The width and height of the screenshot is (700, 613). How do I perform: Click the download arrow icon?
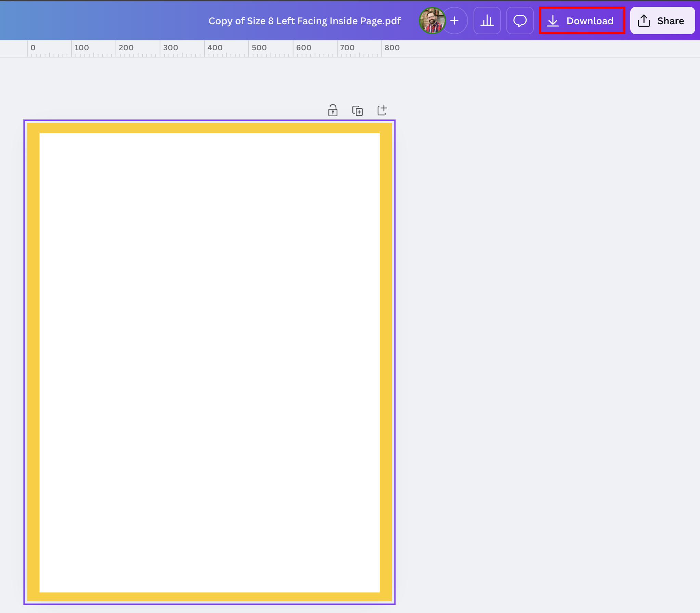pos(553,21)
